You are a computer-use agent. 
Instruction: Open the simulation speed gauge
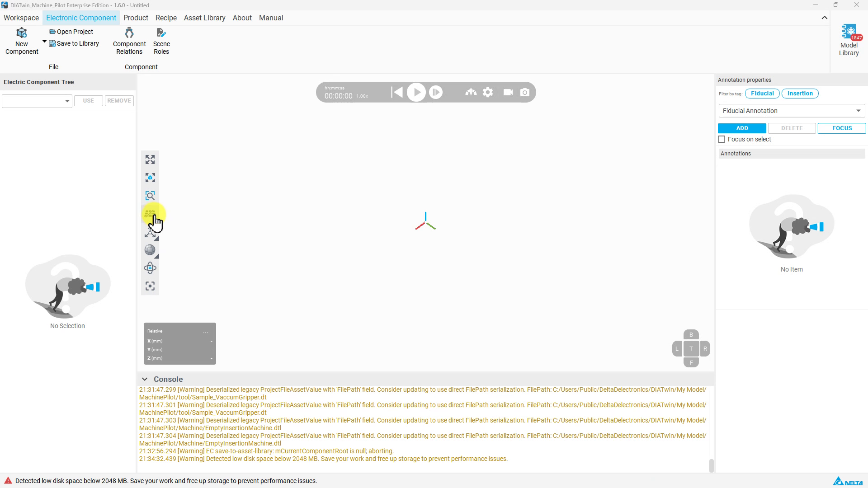click(471, 92)
